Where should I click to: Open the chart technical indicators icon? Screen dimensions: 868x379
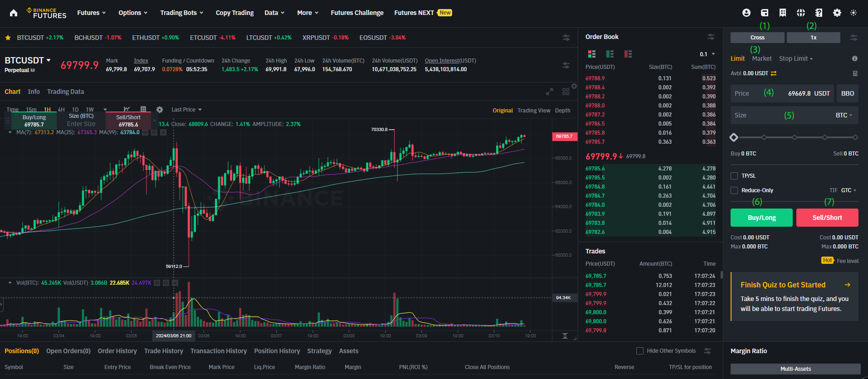coord(127,109)
